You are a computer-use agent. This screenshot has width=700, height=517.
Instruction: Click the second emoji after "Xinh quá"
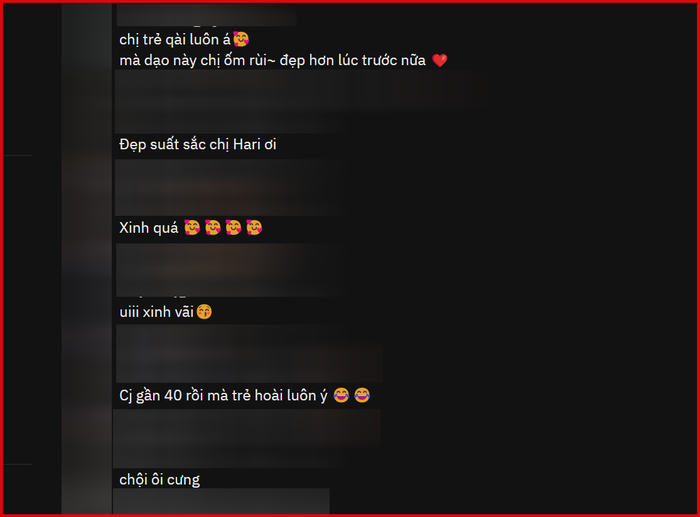(213, 227)
